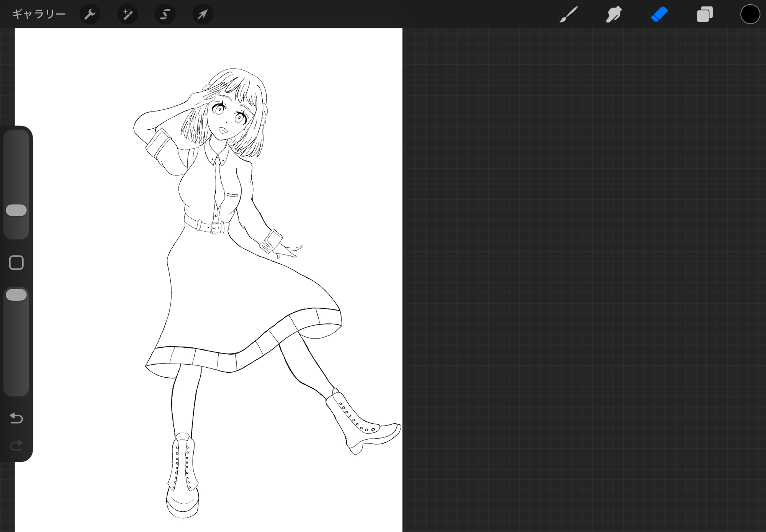Click the bottom of the opacity track
The height and width of the screenshot is (532, 766).
16,387
